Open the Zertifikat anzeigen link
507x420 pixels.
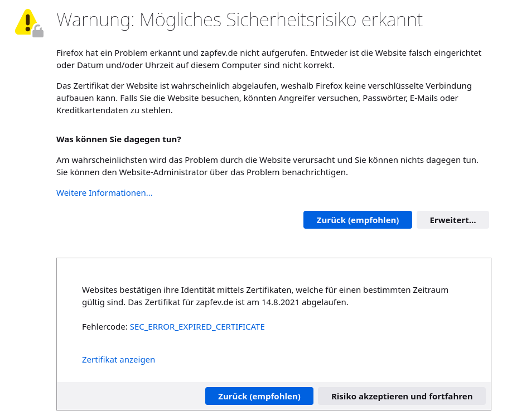tap(118, 360)
